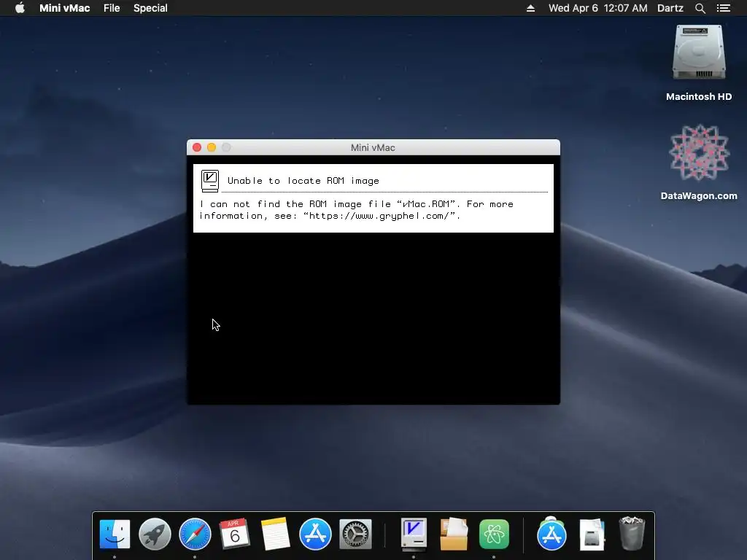Click Mini vMac icon in the Dock
Screen dimensions: 747x560
tap(414, 534)
